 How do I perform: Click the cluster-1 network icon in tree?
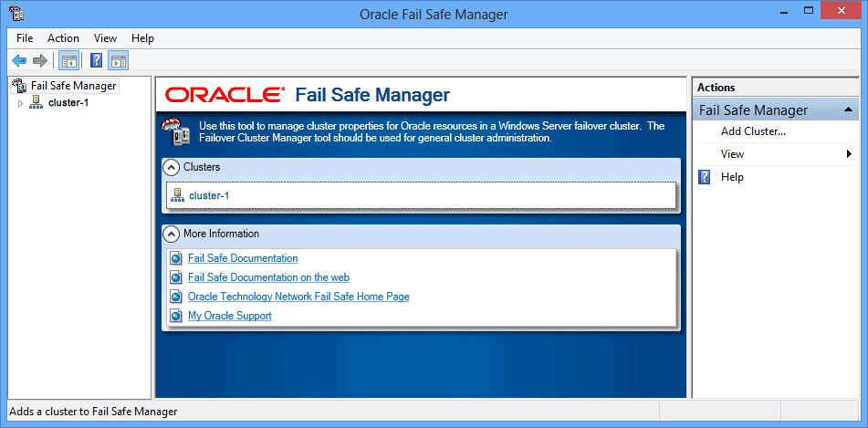36,102
